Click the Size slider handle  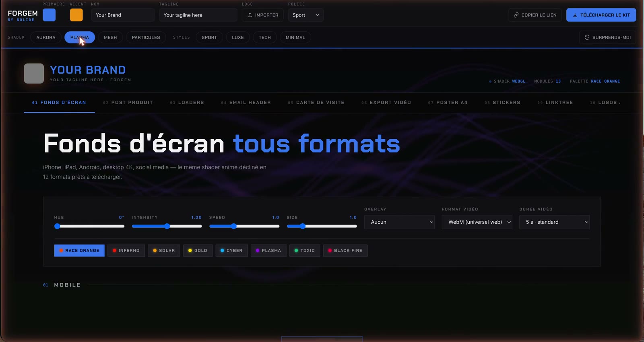point(303,226)
